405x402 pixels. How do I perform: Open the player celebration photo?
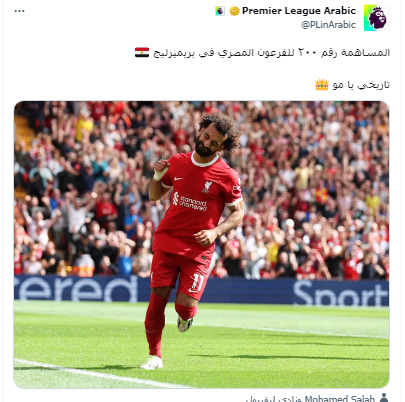coord(201,244)
